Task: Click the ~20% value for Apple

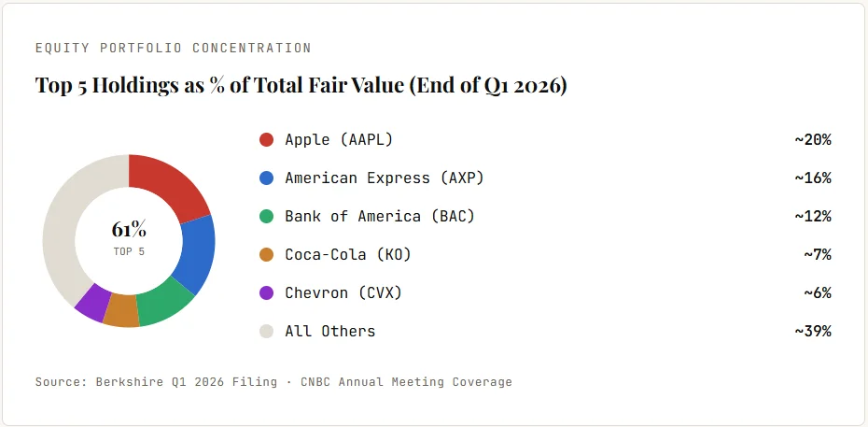Action: click(x=813, y=139)
